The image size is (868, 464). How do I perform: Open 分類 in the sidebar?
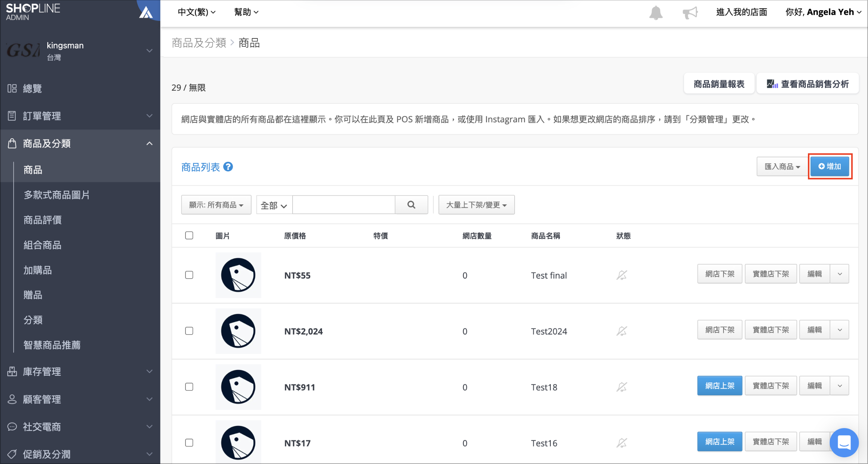click(x=32, y=320)
